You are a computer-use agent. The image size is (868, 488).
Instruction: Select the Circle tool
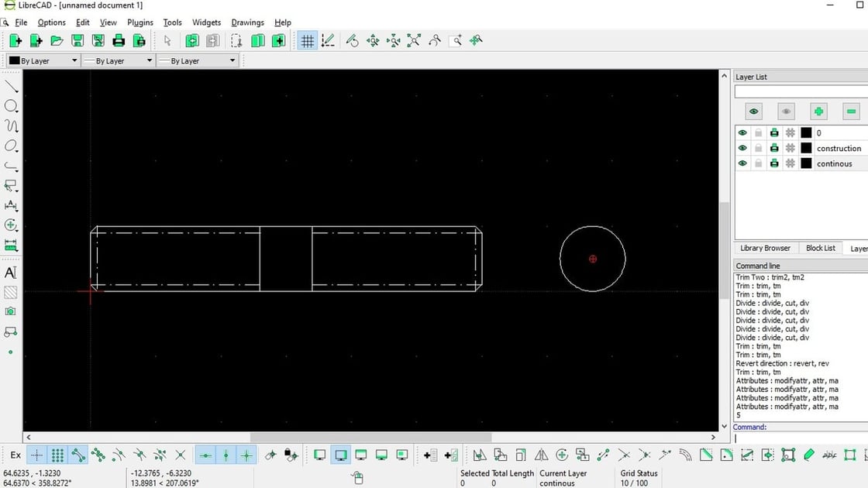click(x=10, y=105)
